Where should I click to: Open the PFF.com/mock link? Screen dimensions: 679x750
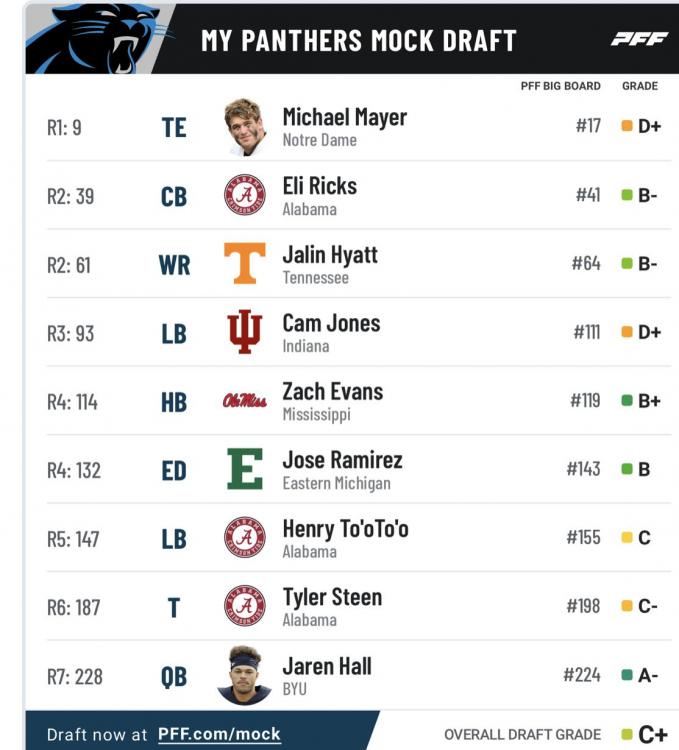click(219, 734)
